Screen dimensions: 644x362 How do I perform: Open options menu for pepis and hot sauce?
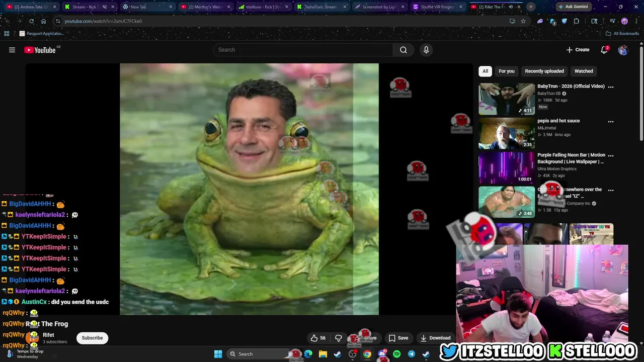tap(611, 121)
